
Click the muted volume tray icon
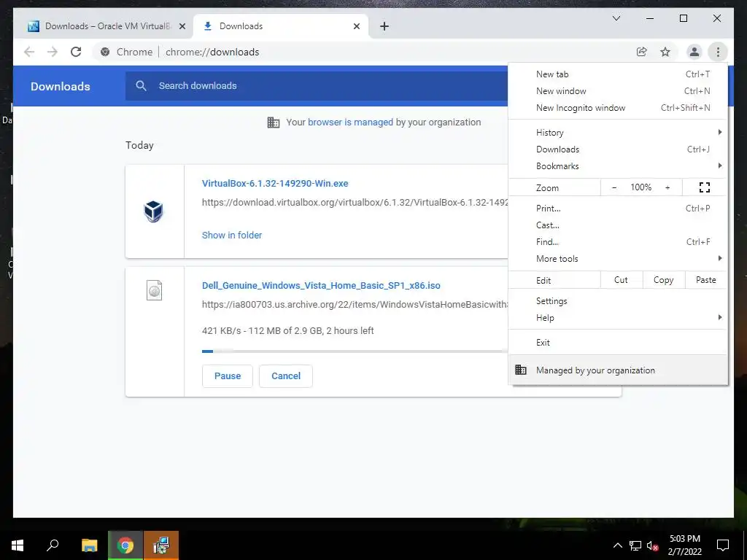(652, 545)
